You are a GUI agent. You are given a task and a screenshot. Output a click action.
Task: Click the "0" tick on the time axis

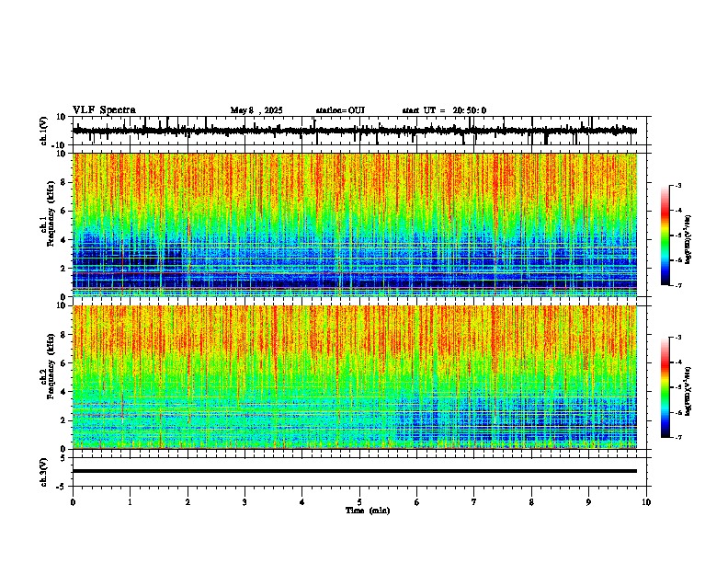(73, 502)
